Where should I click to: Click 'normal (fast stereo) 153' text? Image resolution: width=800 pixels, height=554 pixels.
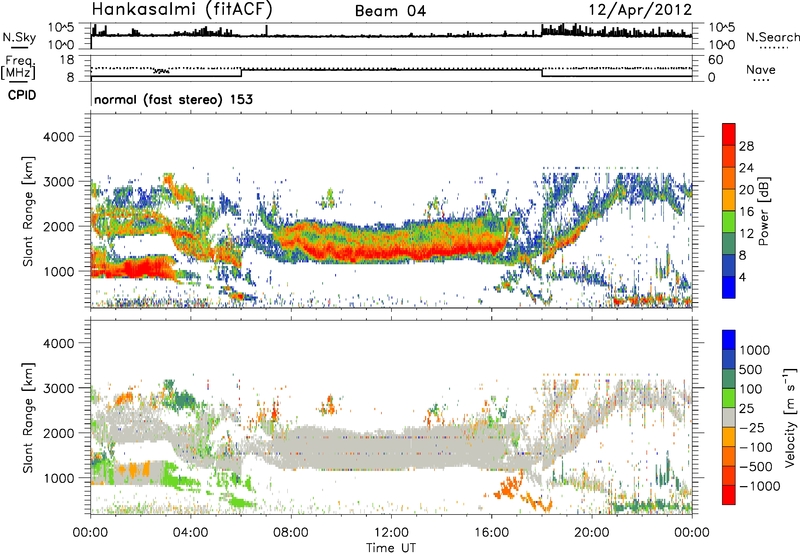(173, 100)
